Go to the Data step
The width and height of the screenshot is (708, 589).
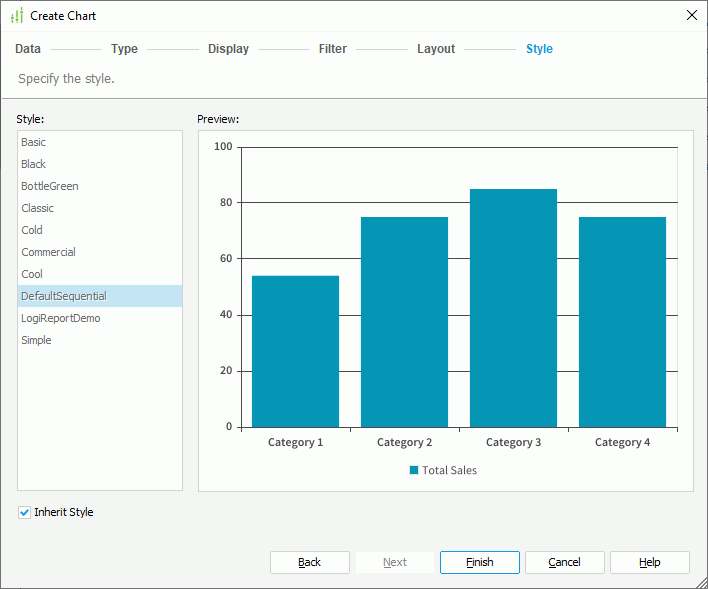click(x=28, y=49)
